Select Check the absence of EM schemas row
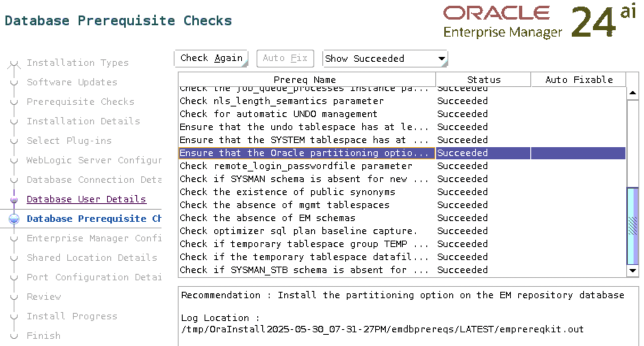 pos(267,218)
